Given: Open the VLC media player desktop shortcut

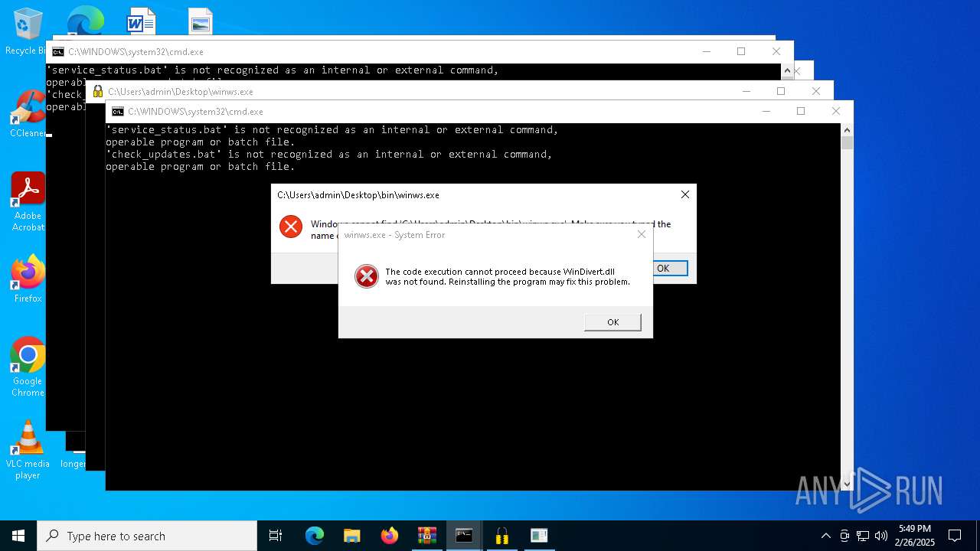Looking at the screenshot, I should [x=28, y=450].
